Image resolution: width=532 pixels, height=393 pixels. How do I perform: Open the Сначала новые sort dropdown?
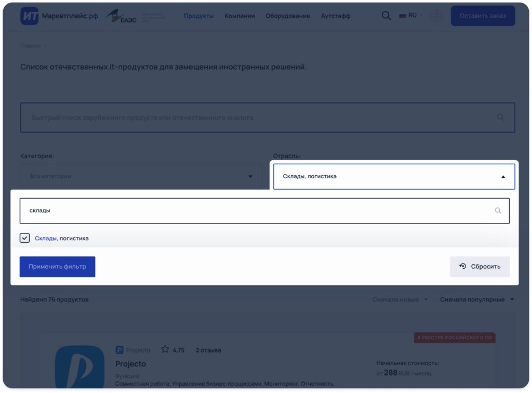(x=400, y=299)
